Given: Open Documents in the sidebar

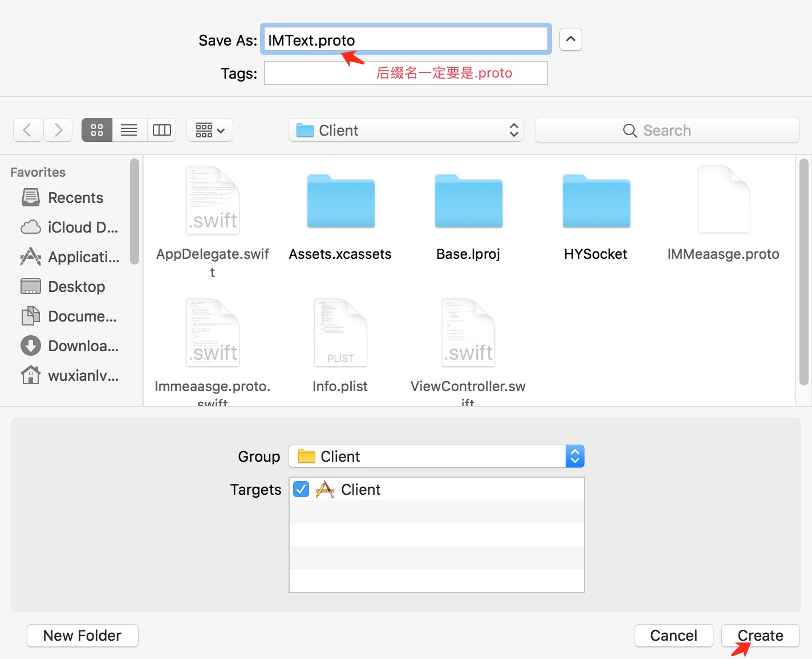Looking at the screenshot, I should (x=68, y=316).
